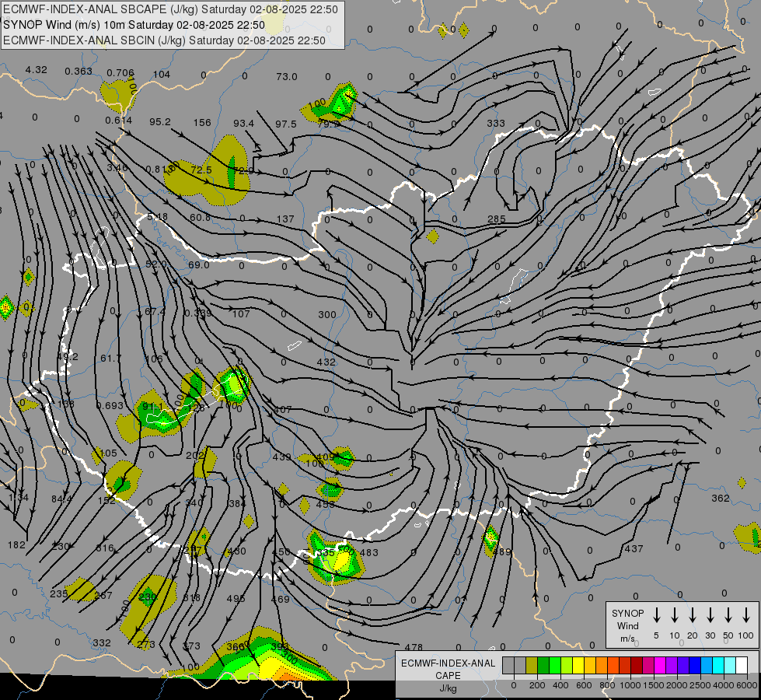761x700 pixels.
Task: Click the 2000 tick label in CAPE legend
Action: click(x=677, y=685)
